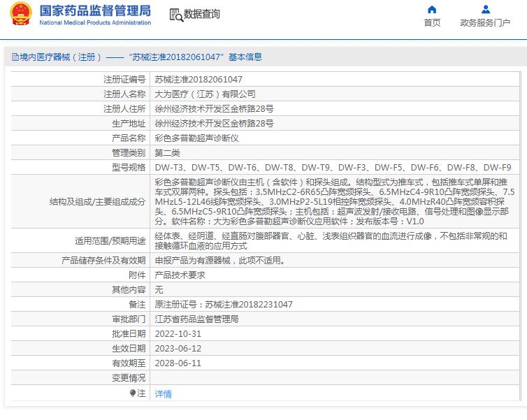This screenshot has width=527, height=420.
Task: Click 申报产品为有源器械，此项不适用 text
Action: (219, 261)
